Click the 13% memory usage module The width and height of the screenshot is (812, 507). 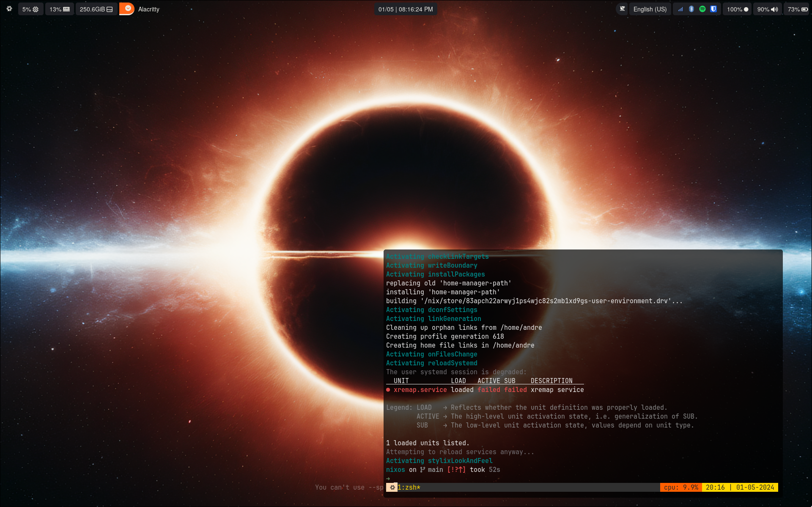click(x=60, y=9)
